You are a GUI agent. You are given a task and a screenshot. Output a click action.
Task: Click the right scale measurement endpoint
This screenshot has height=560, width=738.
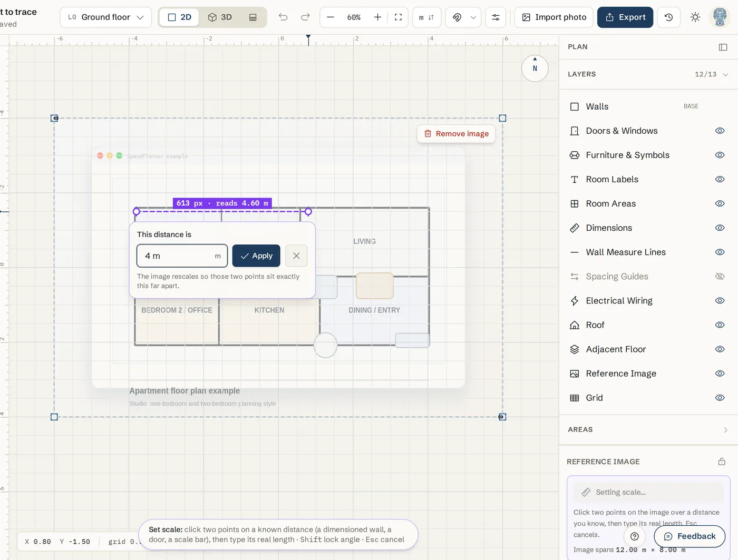pos(308,212)
